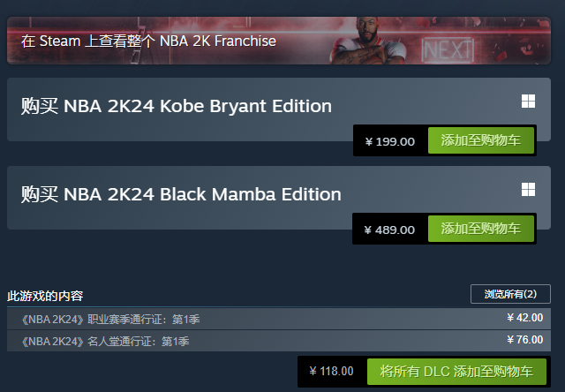Click Windows icon on Kobe Bryant Edition
Image resolution: width=565 pixels, height=392 pixels.
528,102
